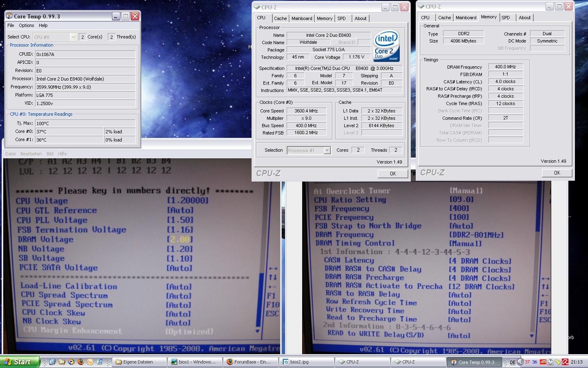The image size is (588, 368).
Task: Click the Threads count field in Core Temp
Action: [x=111, y=37]
